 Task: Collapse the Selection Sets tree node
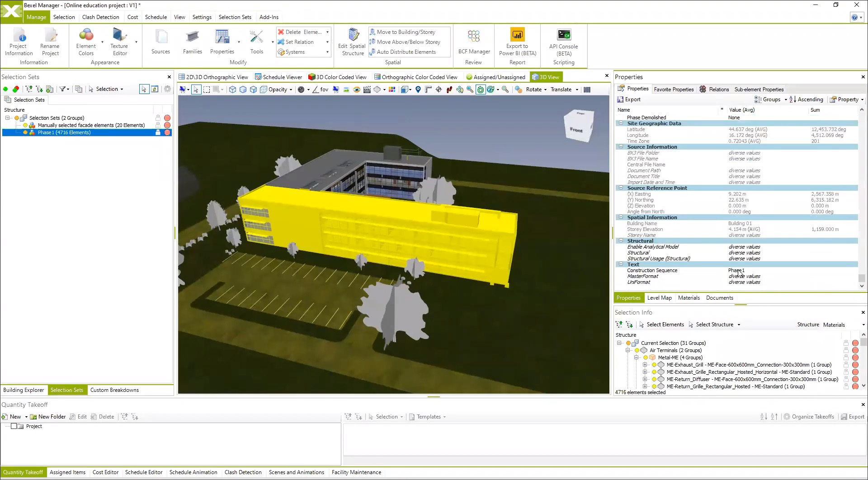tap(8, 118)
